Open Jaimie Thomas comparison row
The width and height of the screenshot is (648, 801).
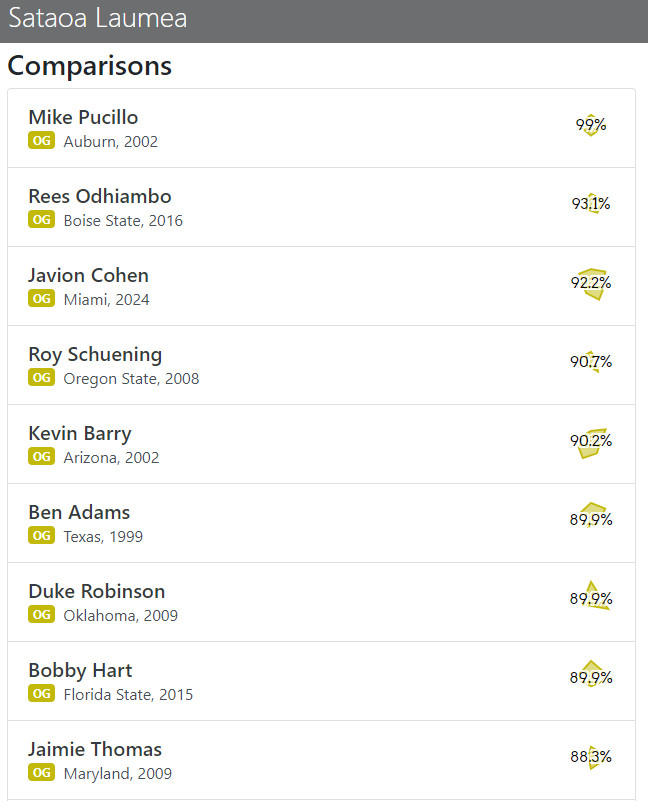pos(321,760)
